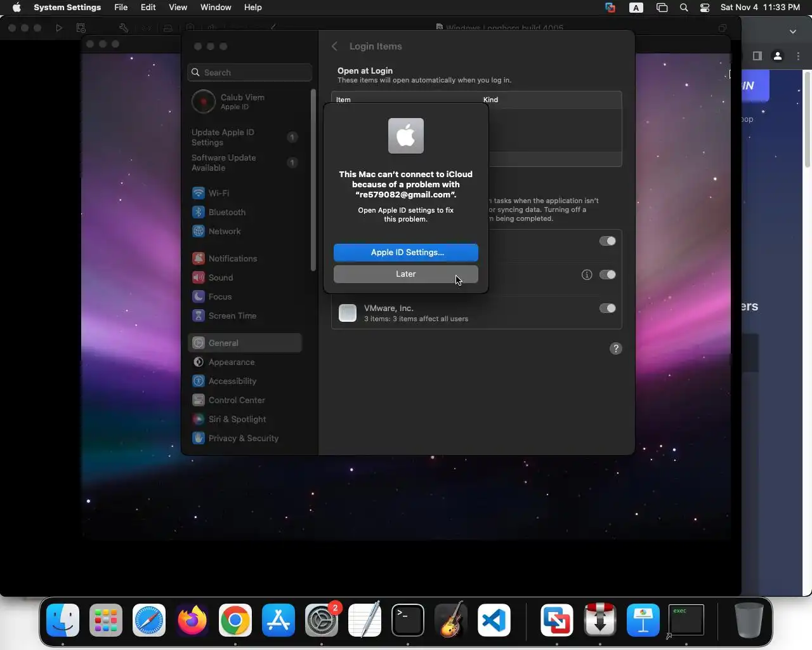Open the View menu

click(x=178, y=8)
